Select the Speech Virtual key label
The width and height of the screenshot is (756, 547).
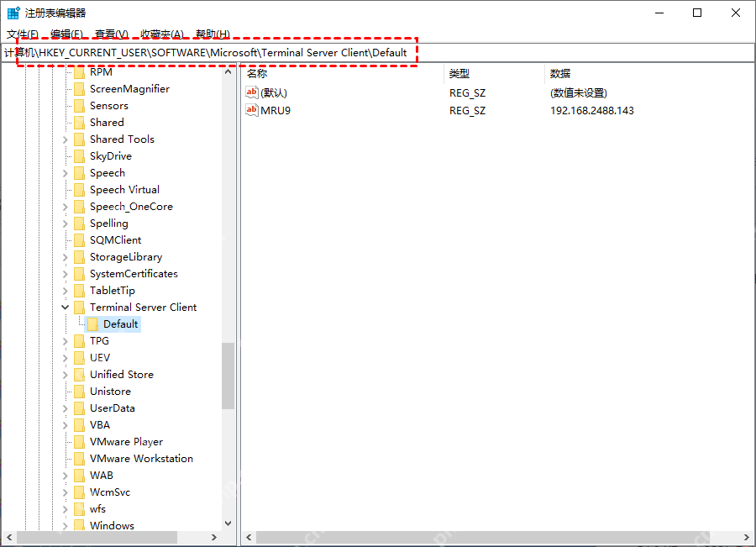coord(124,190)
